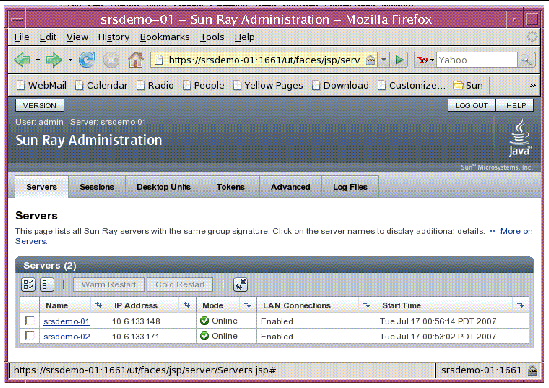549x388 pixels.
Task: Open the History menu
Action: click(x=113, y=37)
